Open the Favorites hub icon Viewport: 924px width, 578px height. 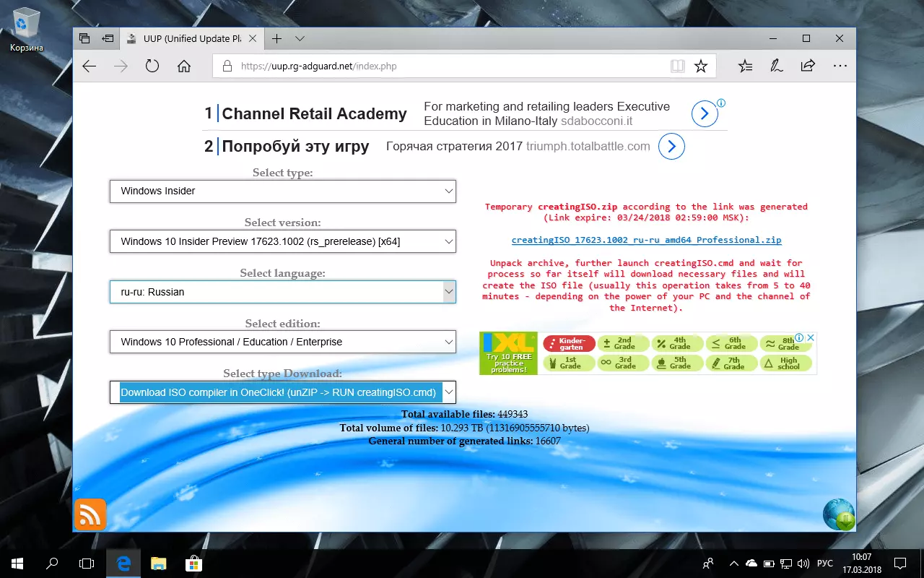pos(746,66)
